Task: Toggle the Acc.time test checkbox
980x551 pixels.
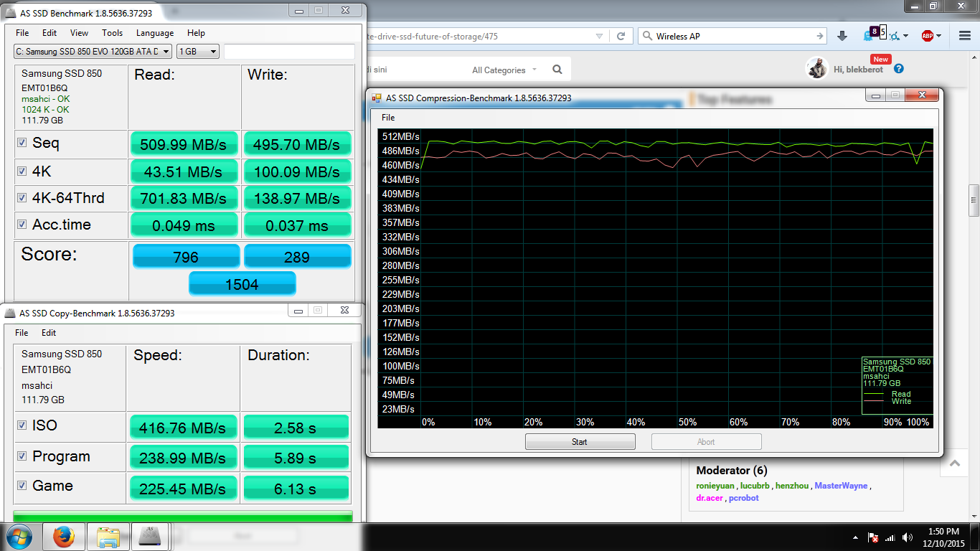Action: click(x=22, y=224)
